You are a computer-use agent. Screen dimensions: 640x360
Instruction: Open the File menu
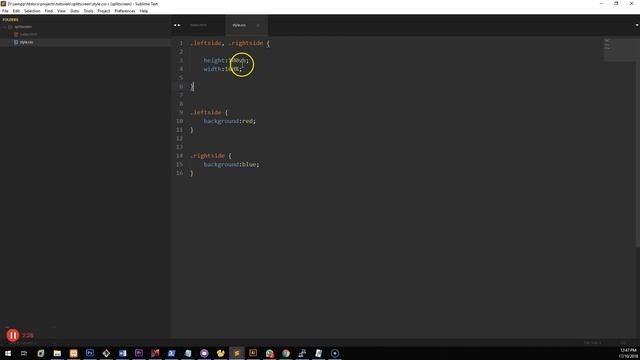(x=5, y=11)
